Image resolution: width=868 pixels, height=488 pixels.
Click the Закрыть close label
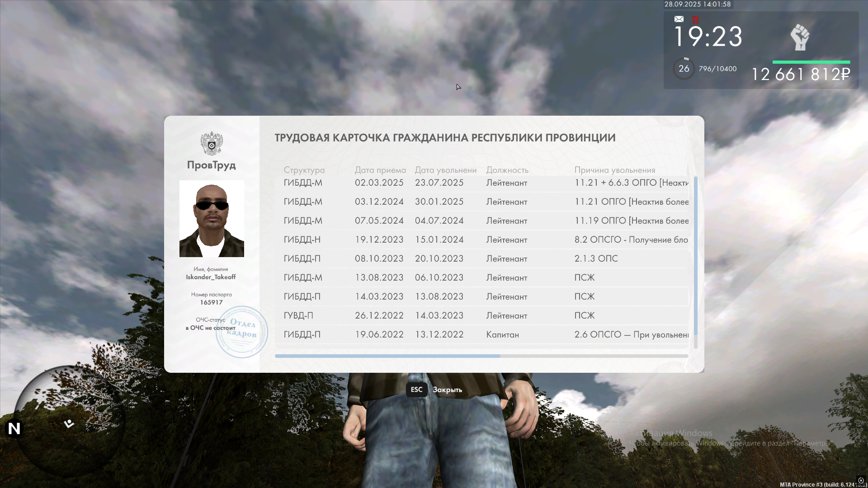pyautogui.click(x=447, y=389)
